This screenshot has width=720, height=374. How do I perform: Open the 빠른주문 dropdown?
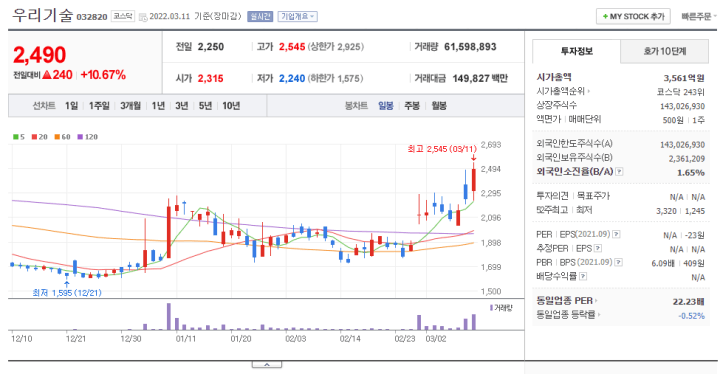pos(698,17)
